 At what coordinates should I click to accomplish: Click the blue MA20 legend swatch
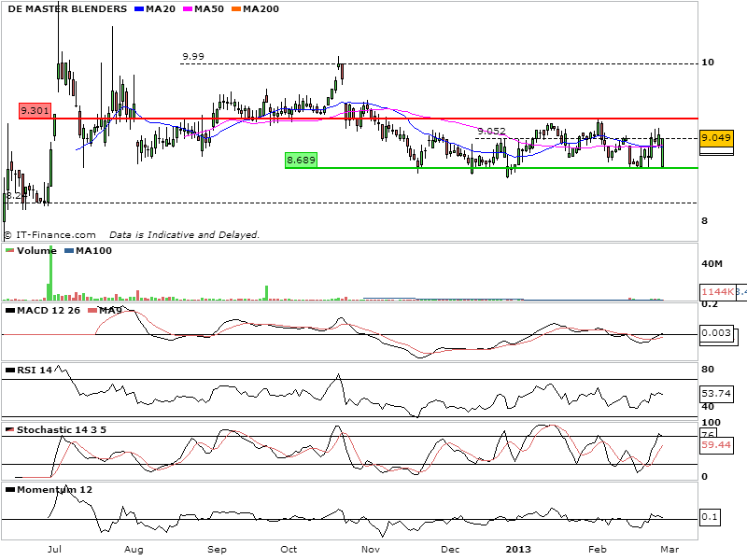click(x=139, y=9)
